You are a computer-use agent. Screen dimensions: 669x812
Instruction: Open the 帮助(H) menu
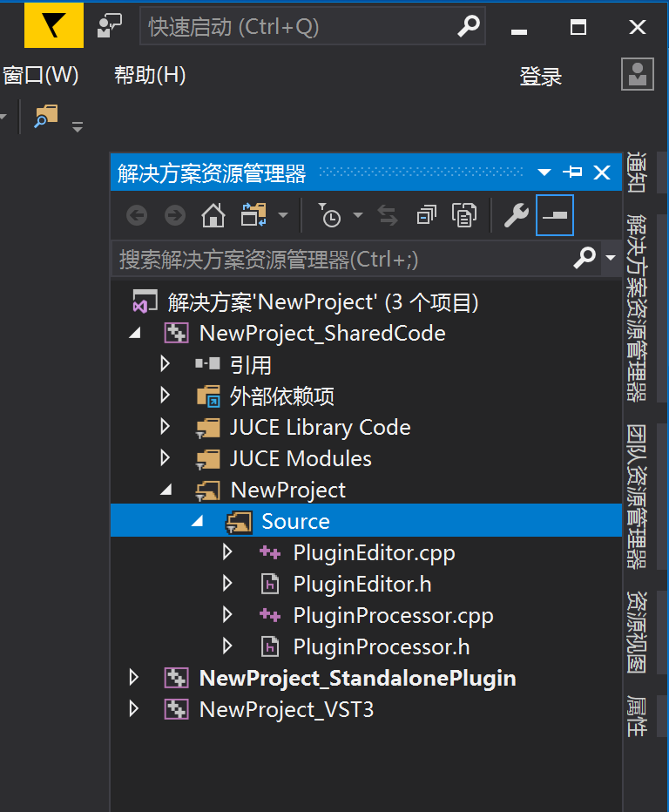(150, 75)
